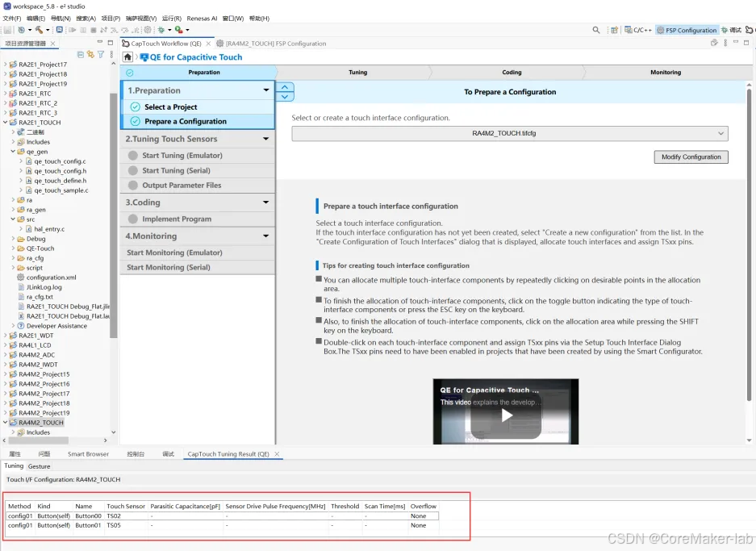Click the Run with red toolbox icon

178,30
